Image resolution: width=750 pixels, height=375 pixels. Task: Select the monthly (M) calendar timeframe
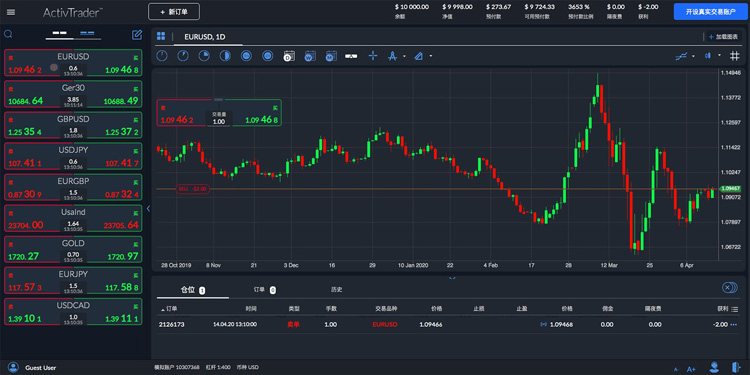tap(331, 56)
